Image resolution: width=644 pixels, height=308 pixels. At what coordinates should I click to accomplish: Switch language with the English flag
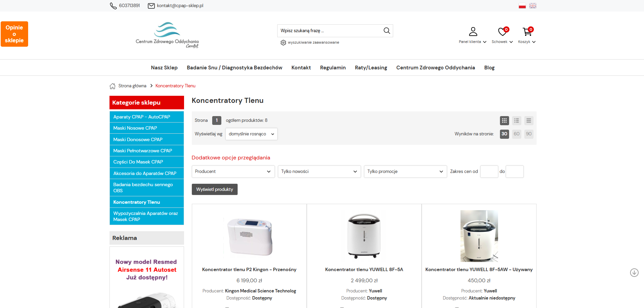coord(533,6)
